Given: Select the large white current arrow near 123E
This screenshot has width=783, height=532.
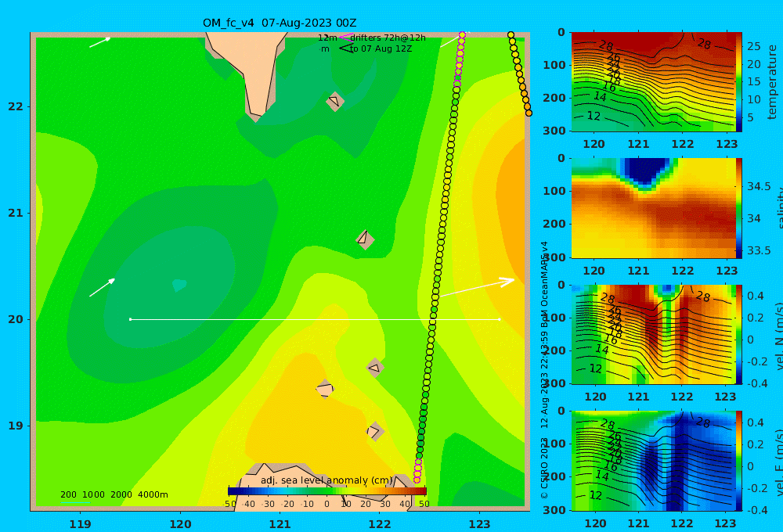Looking at the screenshot, I should point(478,288).
